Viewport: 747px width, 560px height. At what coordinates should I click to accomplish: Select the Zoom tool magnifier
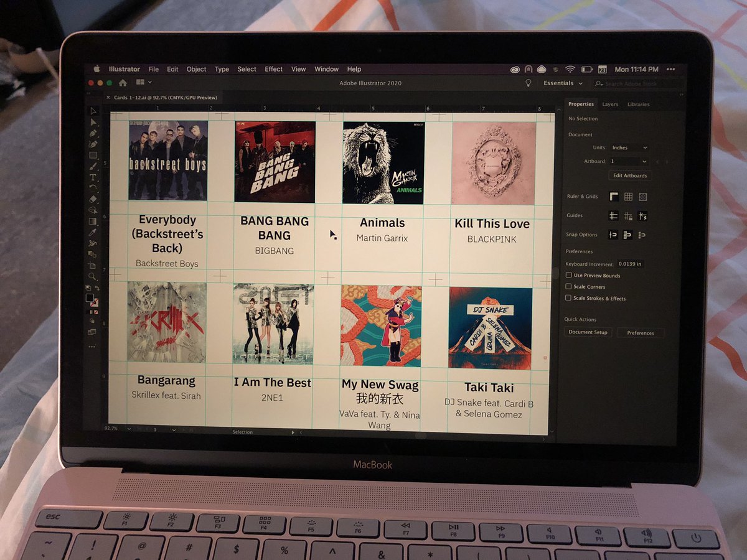pos(93,276)
